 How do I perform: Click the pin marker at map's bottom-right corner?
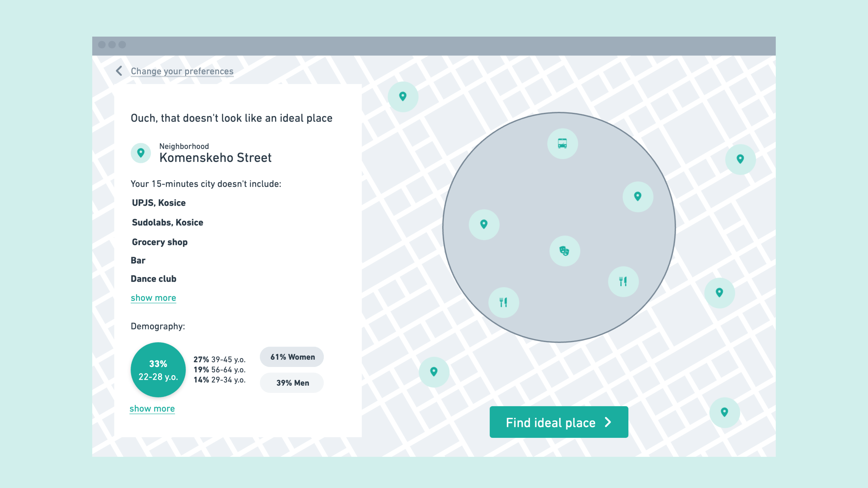tap(724, 412)
